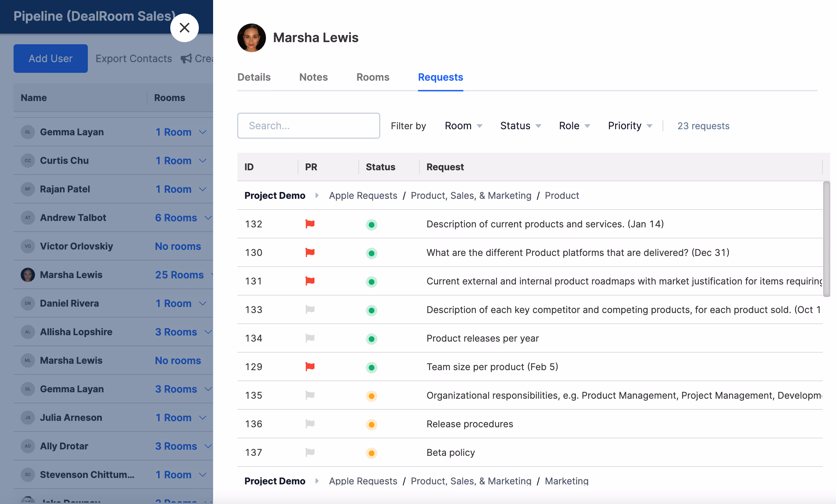Image resolution: width=836 pixels, height=504 pixels.
Task: Click the Export Contacts link
Action: (x=134, y=59)
